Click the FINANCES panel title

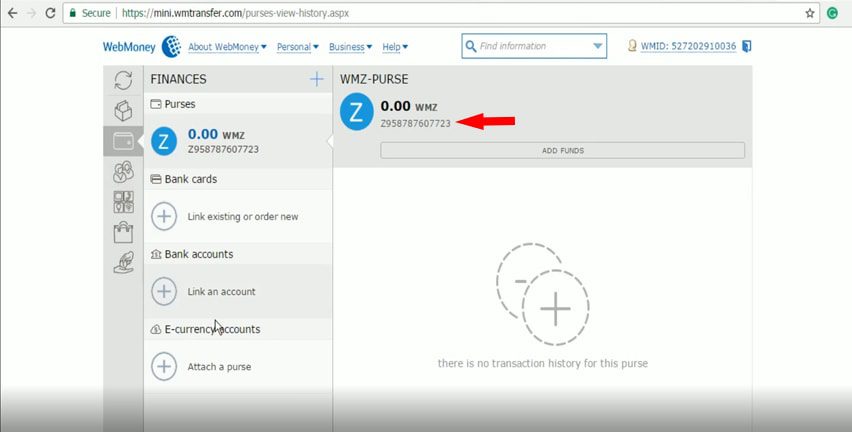(x=178, y=79)
